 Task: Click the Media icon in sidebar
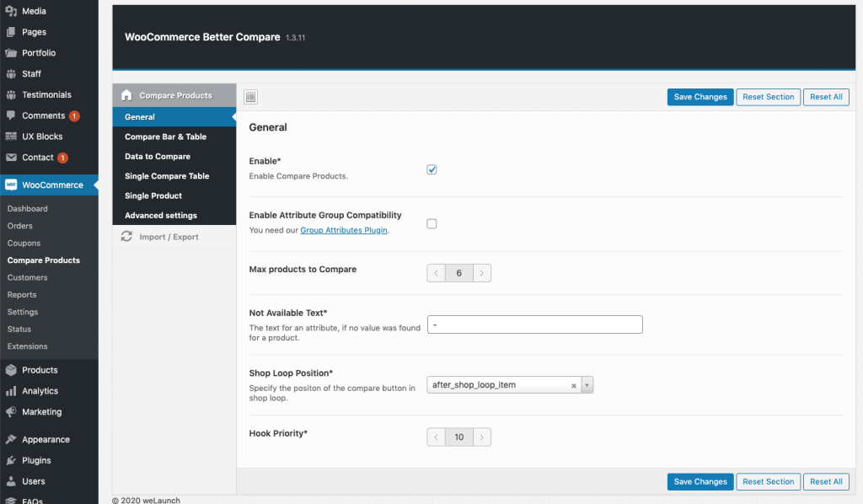click(11, 11)
